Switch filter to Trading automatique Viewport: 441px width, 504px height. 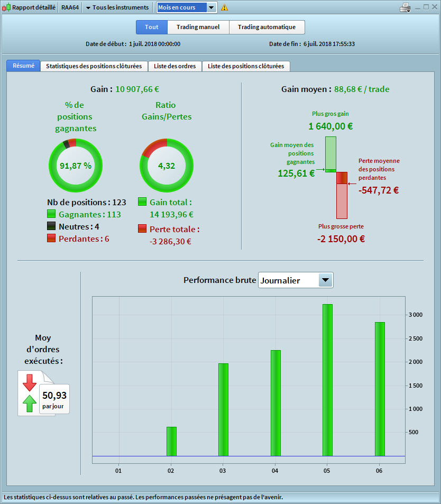pos(267,27)
